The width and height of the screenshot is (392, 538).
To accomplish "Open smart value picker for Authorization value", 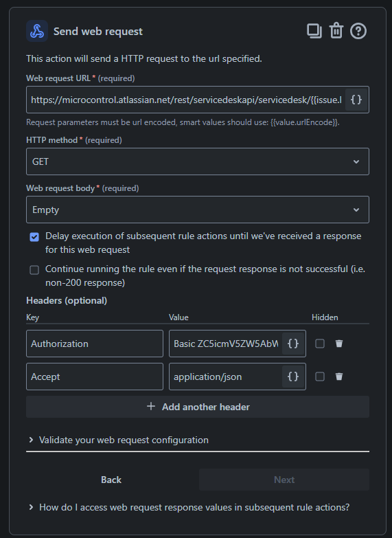I will [293, 344].
